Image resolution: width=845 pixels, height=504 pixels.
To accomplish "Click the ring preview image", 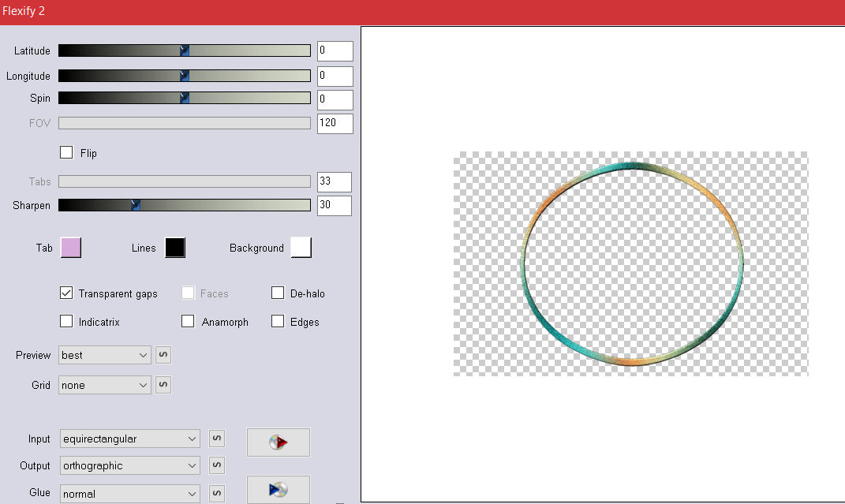I will (630, 263).
